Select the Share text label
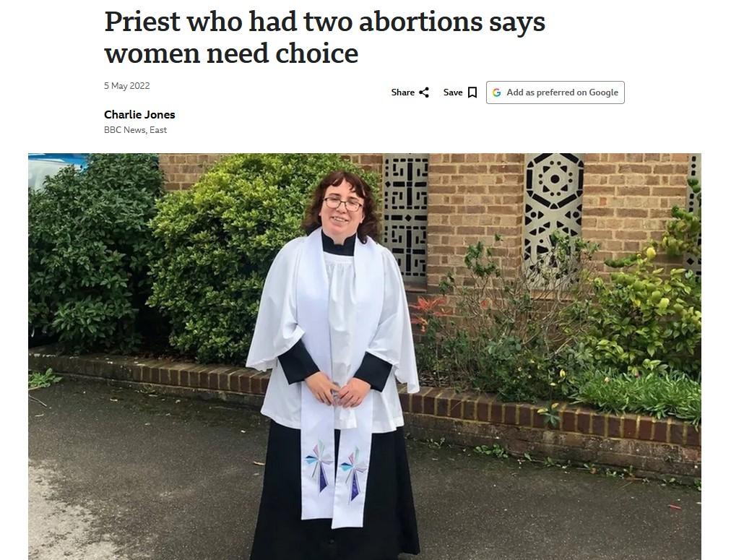This screenshot has height=560, width=731. (403, 92)
